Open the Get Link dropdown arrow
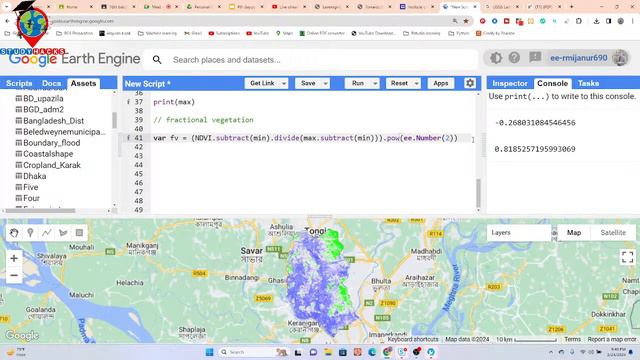The width and height of the screenshot is (640, 360). pyautogui.click(x=284, y=83)
